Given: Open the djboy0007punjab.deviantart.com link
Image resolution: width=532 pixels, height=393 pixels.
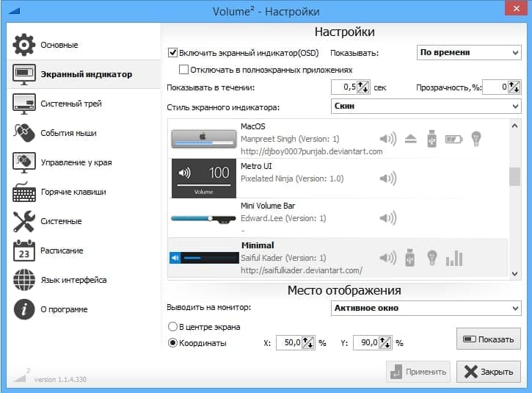Looking at the screenshot, I should click(x=311, y=151).
